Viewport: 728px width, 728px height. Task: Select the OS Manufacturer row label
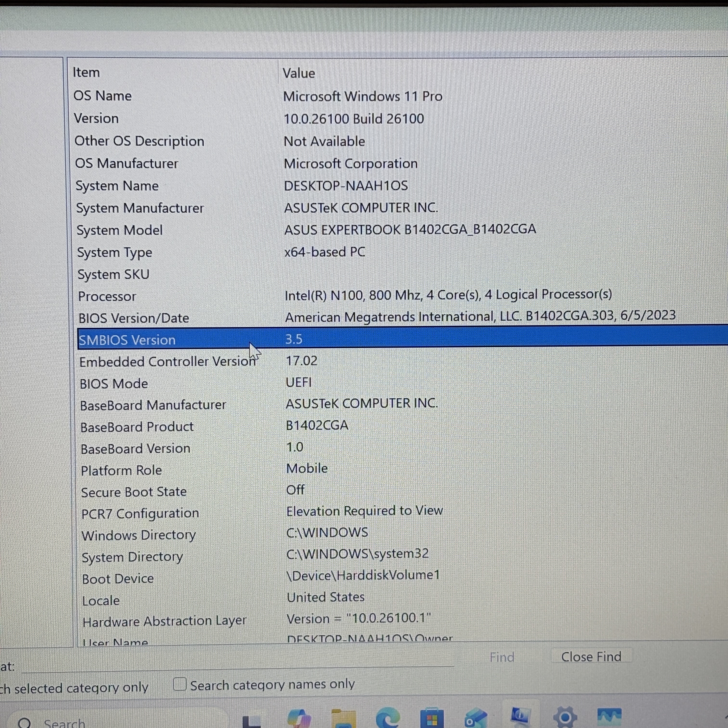pyautogui.click(x=127, y=163)
